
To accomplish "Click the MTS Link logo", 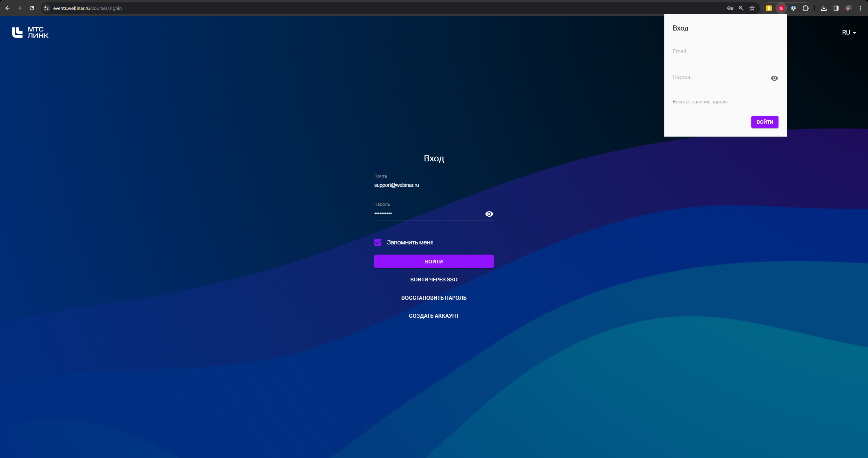I will [31, 33].
